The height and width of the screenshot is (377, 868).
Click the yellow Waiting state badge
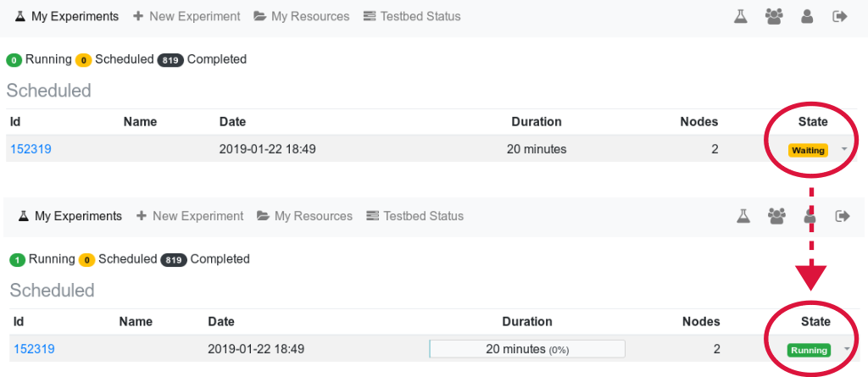808,150
